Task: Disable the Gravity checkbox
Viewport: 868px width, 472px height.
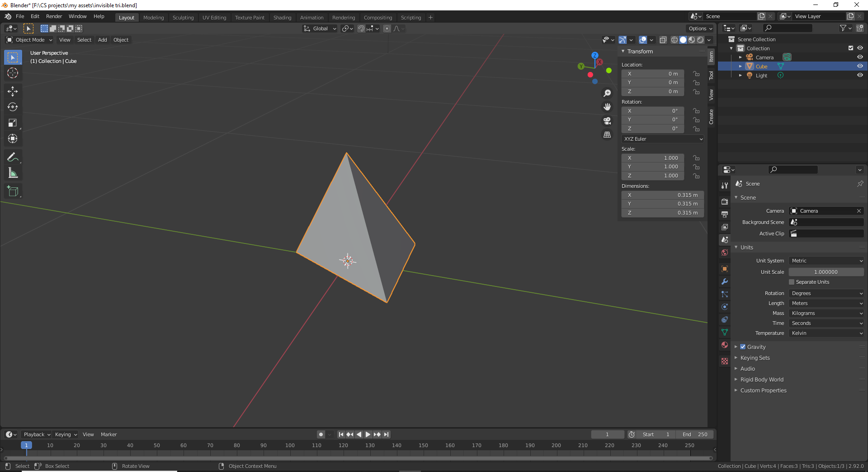Action: click(743, 347)
